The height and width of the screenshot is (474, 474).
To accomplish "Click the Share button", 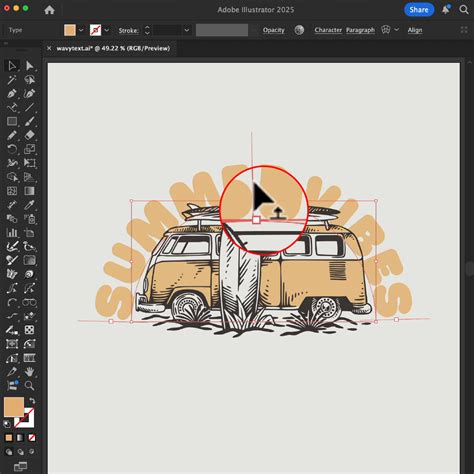I will tap(419, 10).
